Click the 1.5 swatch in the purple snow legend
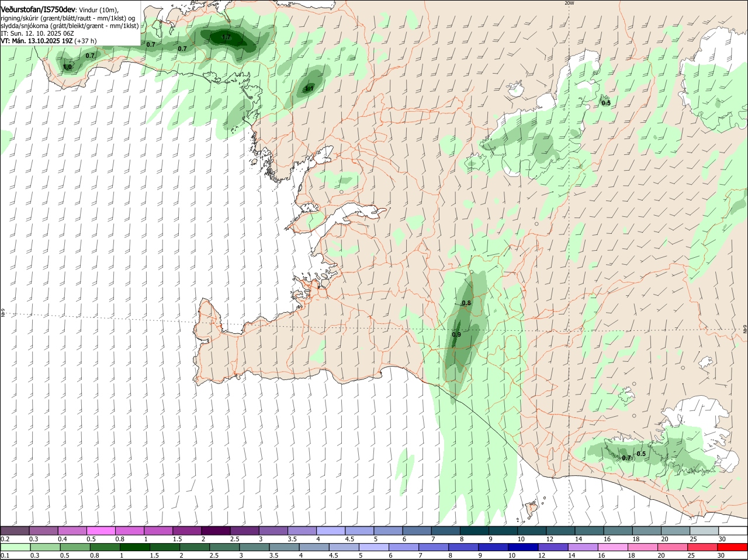 pos(188,530)
